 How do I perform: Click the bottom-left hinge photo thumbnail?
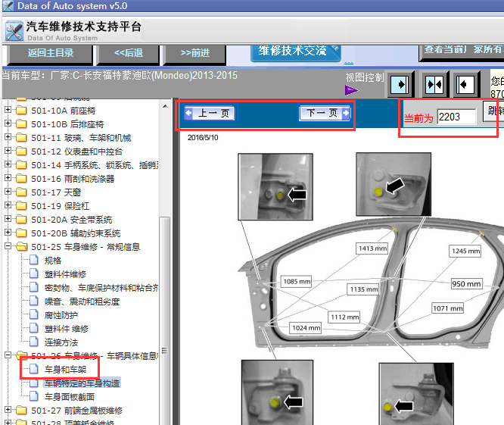click(277, 392)
